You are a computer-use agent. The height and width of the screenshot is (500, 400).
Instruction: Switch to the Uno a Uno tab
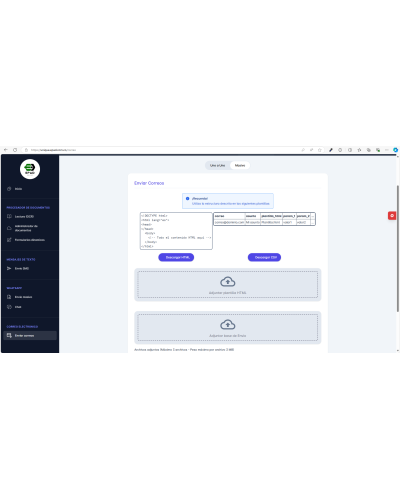217,165
